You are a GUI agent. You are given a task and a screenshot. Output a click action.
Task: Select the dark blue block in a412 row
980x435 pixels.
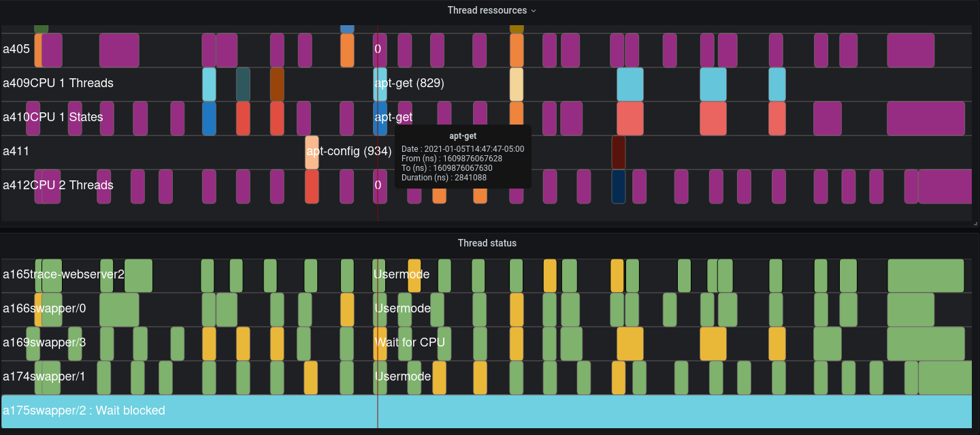pos(619,185)
